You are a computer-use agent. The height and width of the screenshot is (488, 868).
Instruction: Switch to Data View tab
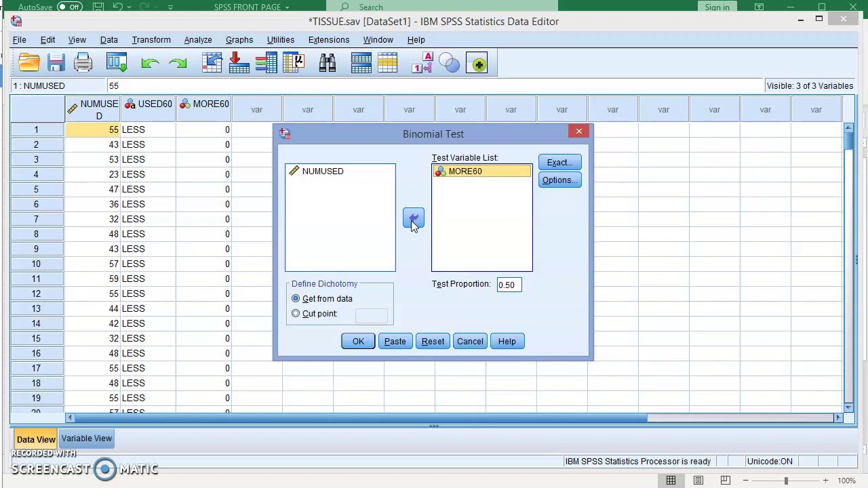36,439
